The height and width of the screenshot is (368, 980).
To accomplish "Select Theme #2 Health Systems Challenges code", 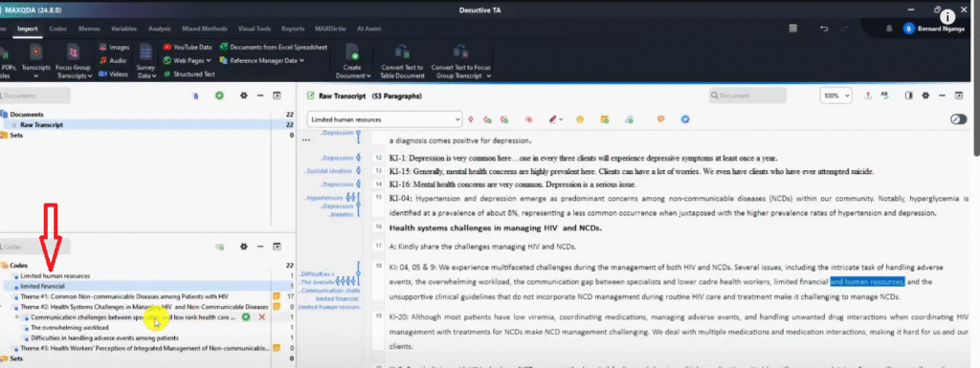I will (x=145, y=307).
